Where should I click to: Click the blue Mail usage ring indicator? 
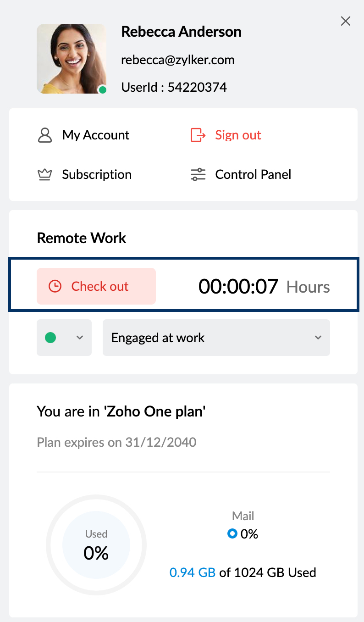[x=232, y=534]
